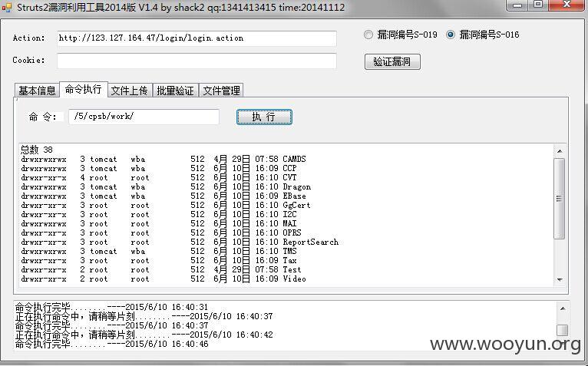Click the CVT directory row
This screenshot has width=588, height=366.
click(159, 177)
